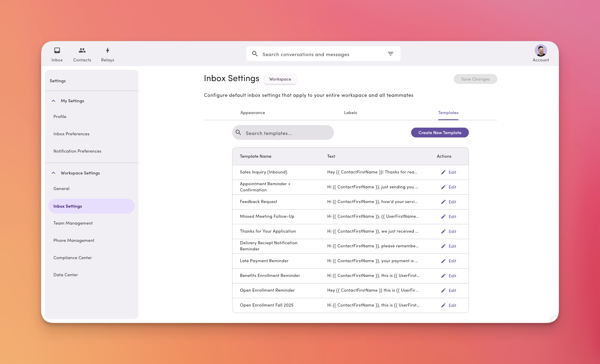The width and height of the screenshot is (600, 364).
Task: Open search filters beside the search bar
Action: (390, 54)
